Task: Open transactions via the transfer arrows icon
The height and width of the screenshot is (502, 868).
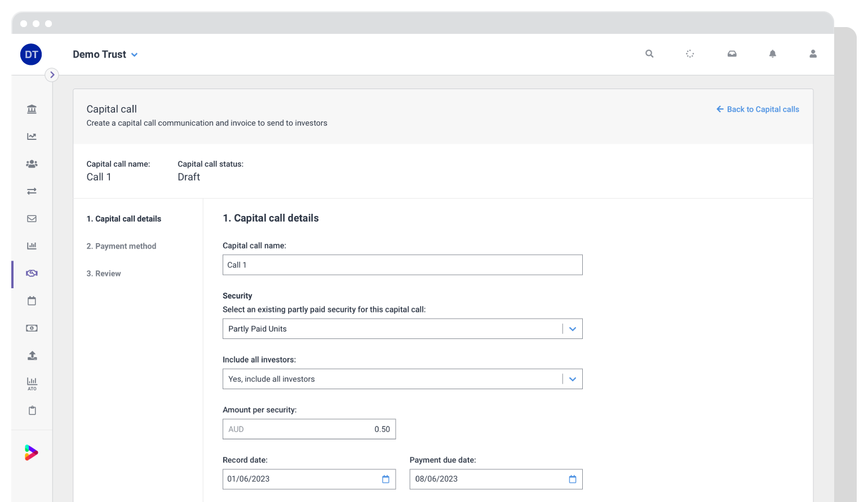Action: (x=32, y=191)
